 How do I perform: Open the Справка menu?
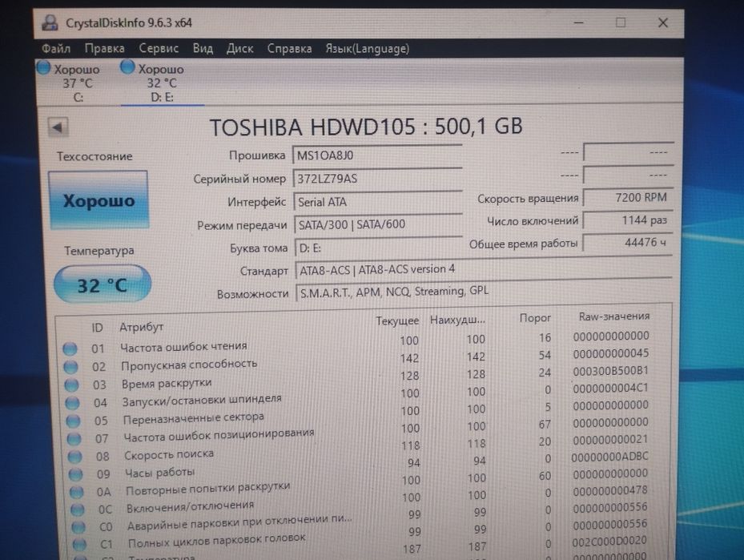289,48
